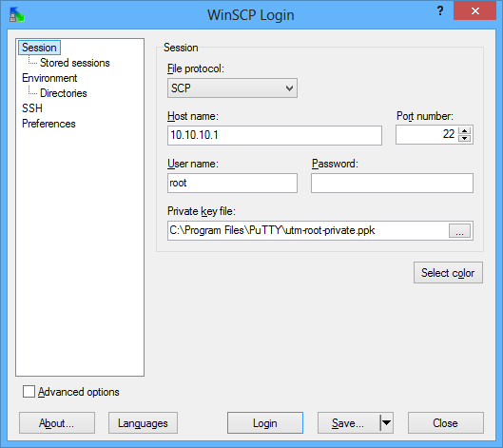This screenshot has width=503, height=448.
Task: Focus the Password input field
Action: pyautogui.click(x=392, y=183)
